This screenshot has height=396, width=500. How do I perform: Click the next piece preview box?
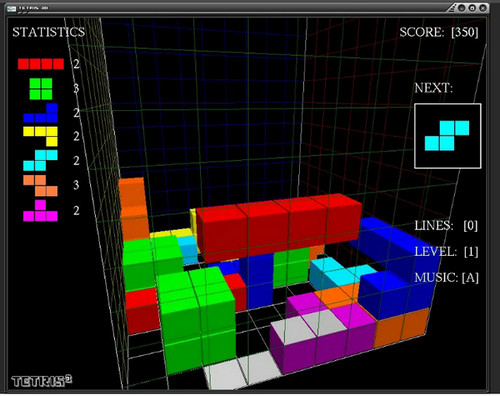point(447,136)
